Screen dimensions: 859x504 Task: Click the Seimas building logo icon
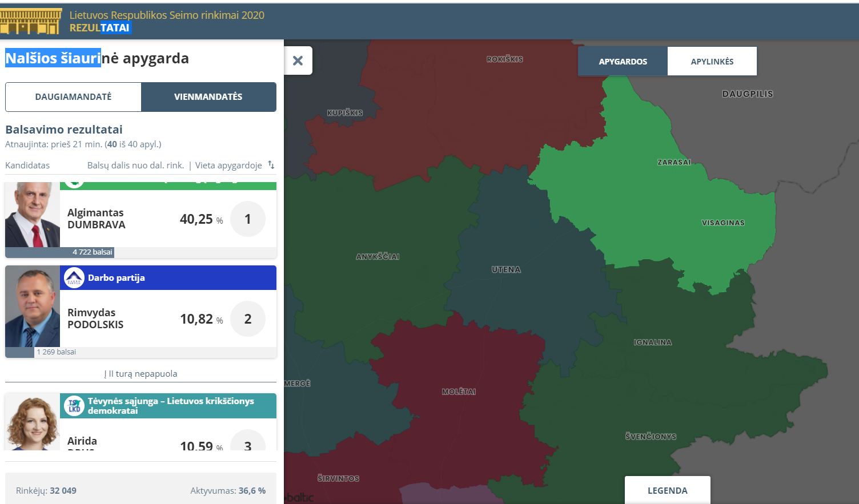point(31,21)
